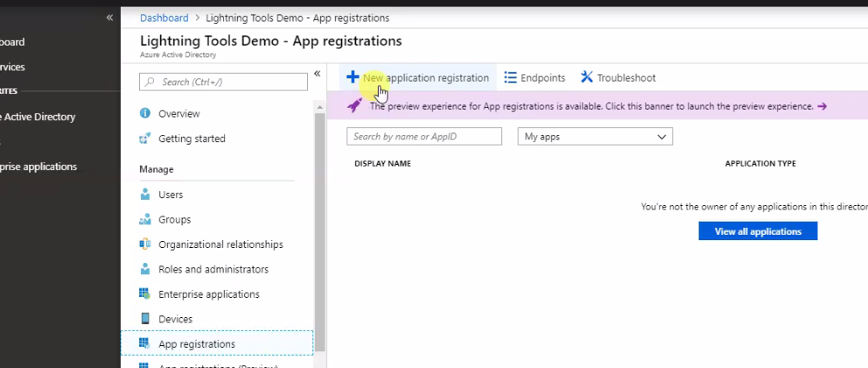Click the Devices icon in the Manage menu
Image resolution: width=868 pixels, height=368 pixels.
[145, 319]
